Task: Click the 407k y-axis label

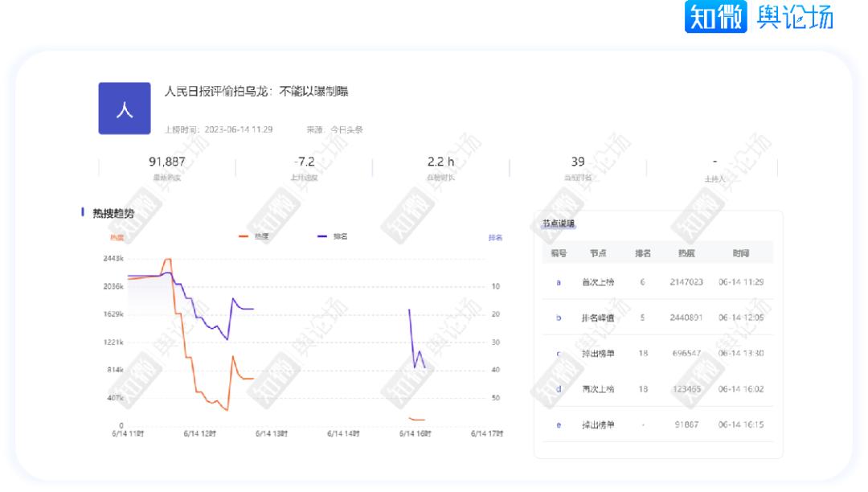Action: click(x=115, y=398)
